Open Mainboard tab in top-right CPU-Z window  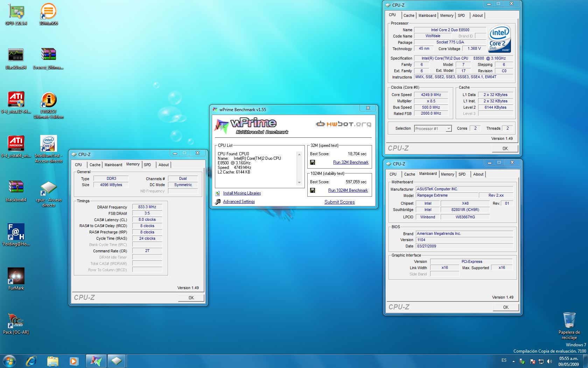[427, 15]
